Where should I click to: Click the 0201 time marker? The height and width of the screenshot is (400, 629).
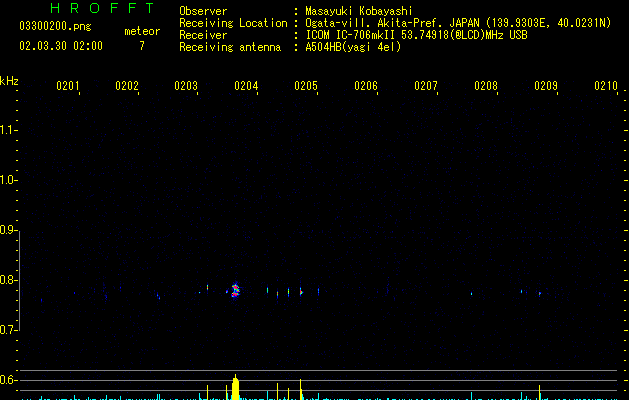67,86
